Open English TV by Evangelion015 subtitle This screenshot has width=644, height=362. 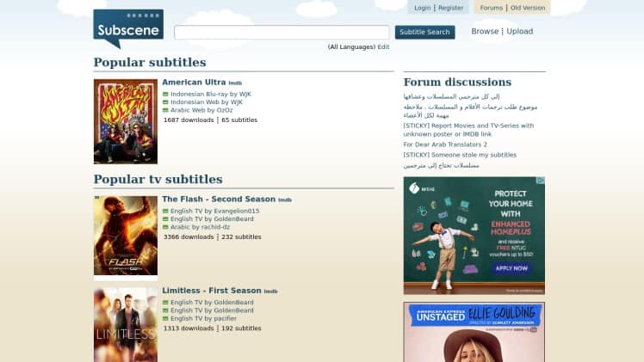(x=214, y=211)
